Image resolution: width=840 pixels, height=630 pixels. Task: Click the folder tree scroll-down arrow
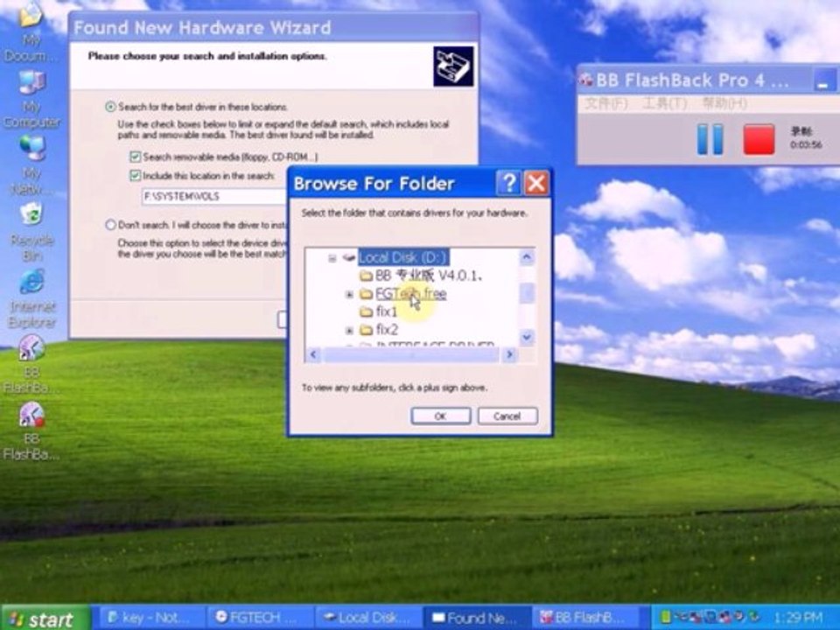527,338
